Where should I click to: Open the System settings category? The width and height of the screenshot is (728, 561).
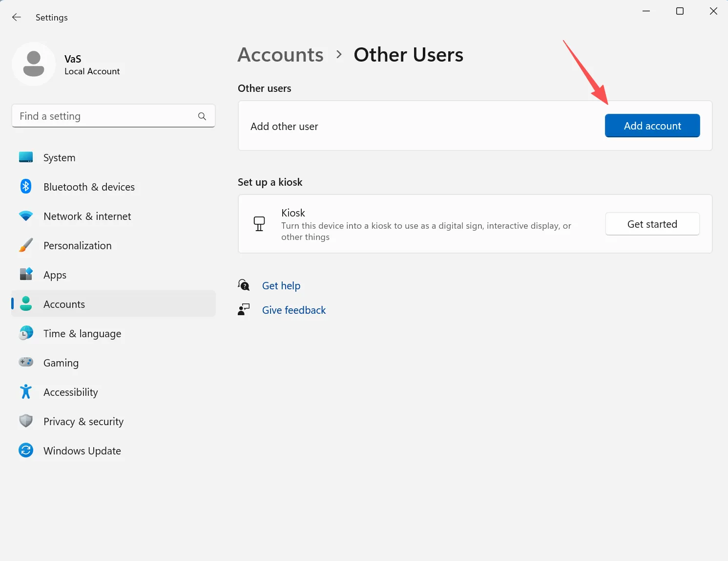click(x=113, y=157)
